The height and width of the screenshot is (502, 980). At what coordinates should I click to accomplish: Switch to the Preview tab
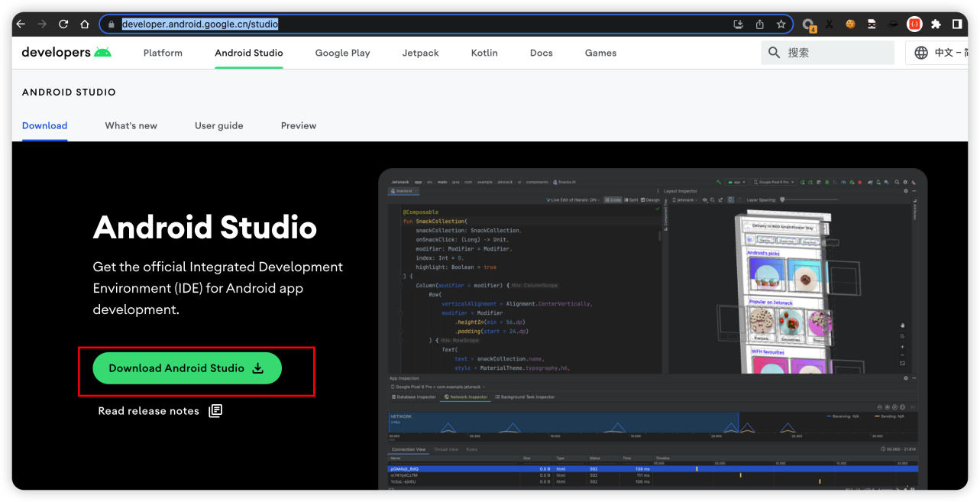(298, 125)
